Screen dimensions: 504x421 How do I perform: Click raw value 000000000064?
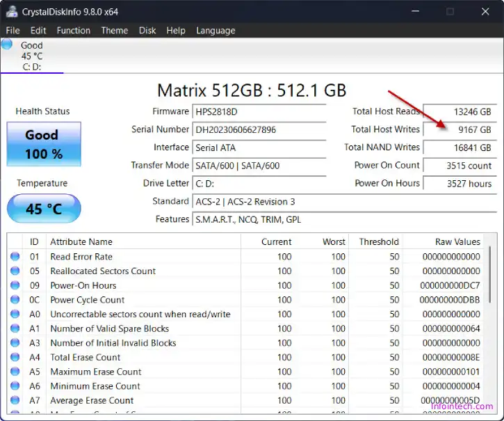tap(451, 328)
